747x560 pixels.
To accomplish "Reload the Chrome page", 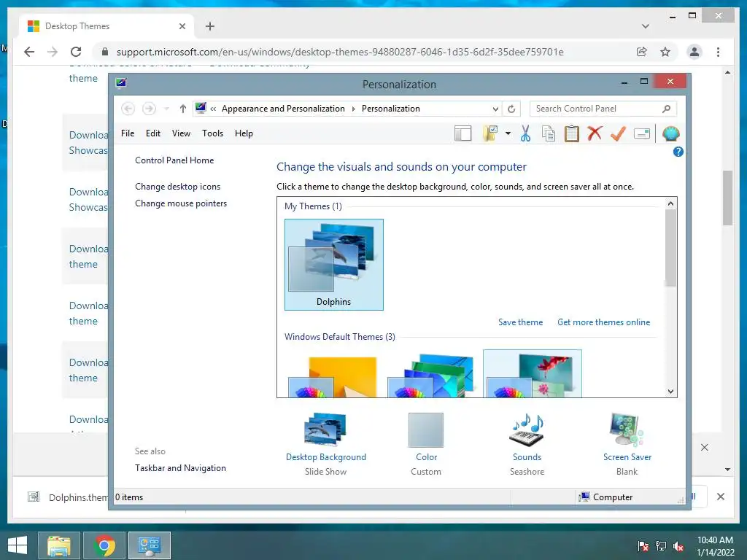I will [x=76, y=52].
